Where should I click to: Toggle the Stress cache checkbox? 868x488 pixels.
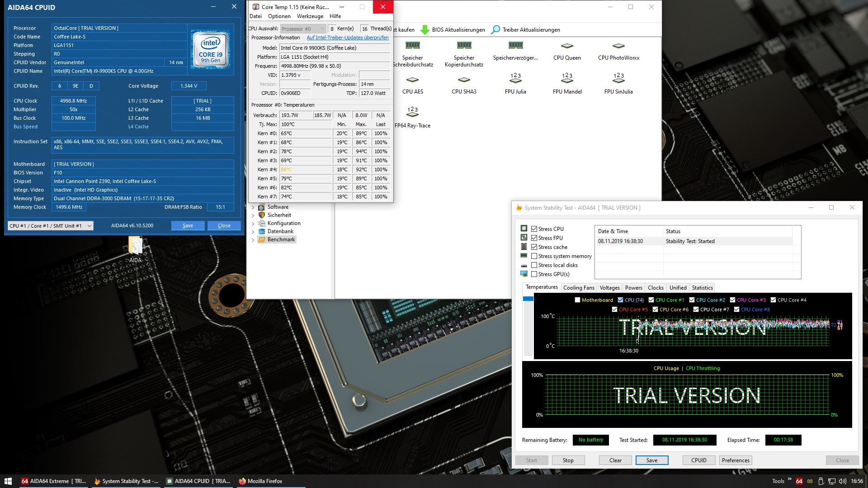(x=534, y=247)
